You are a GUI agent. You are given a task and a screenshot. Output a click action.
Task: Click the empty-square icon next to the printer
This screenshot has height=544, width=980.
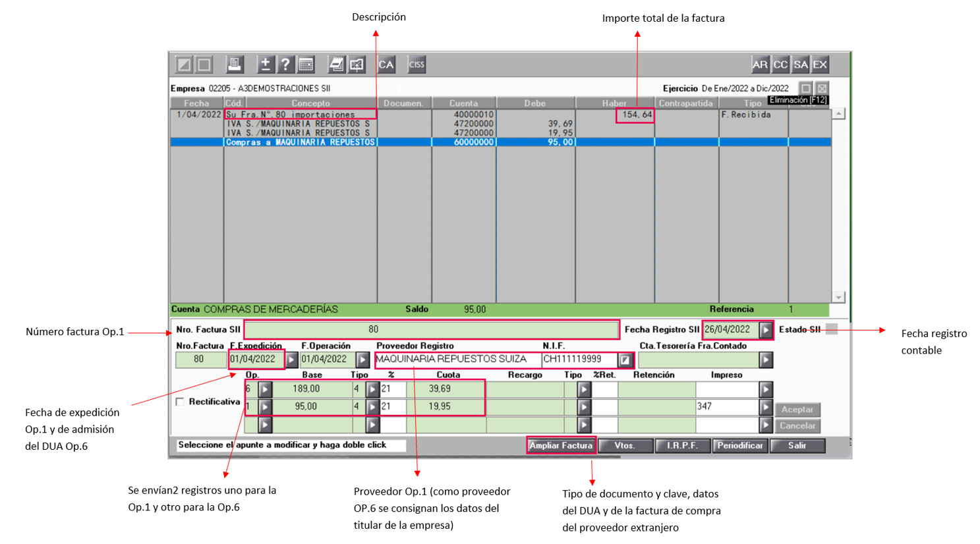point(204,64)
